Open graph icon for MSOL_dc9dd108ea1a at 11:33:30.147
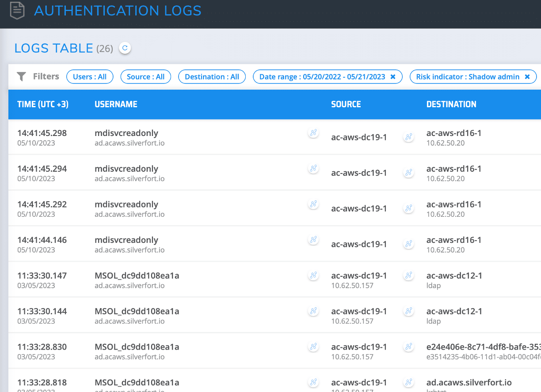Image resolution: width=541 pixels, height=392 pixels. (313, 275)
